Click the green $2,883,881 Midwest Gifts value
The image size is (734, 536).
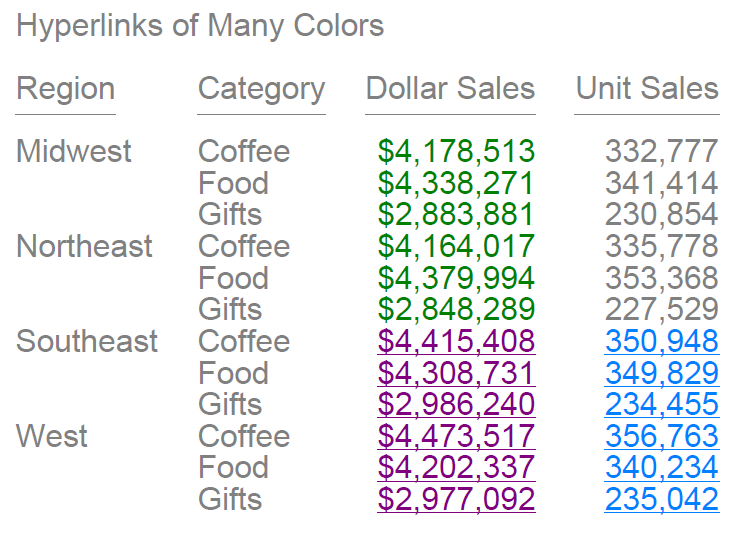click(456, 214)
